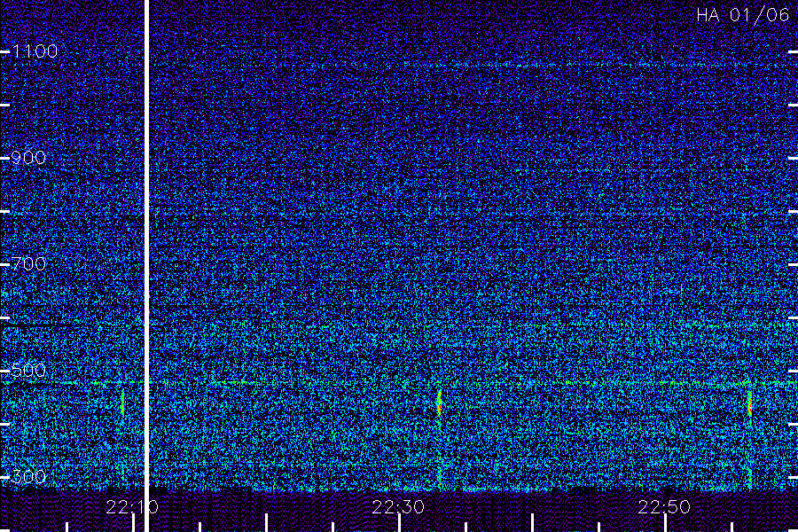Image resolution: width=798 pixels, height=532 pixels.
Task: Click the 500 frequency axis label
Action: pyautogui.click(x=28, y=370)
